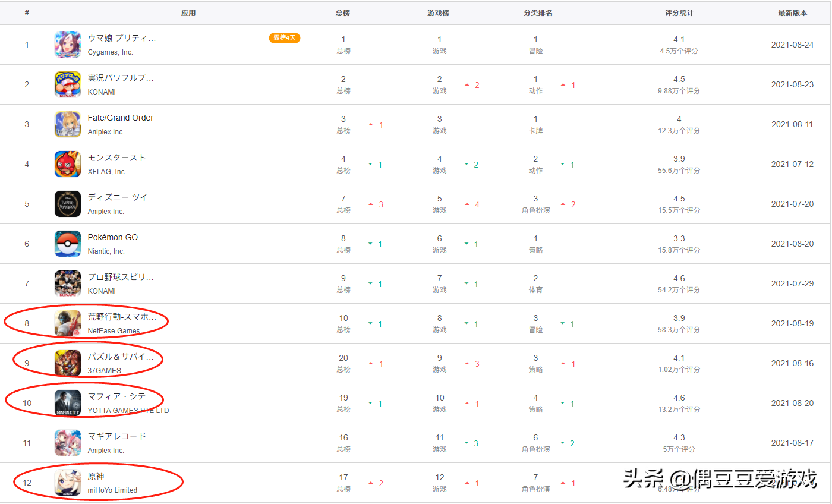This screenshot has height=504, width=832.
Task: Open the ウマ娘 プリティ title link
Action: coord(122,38)
